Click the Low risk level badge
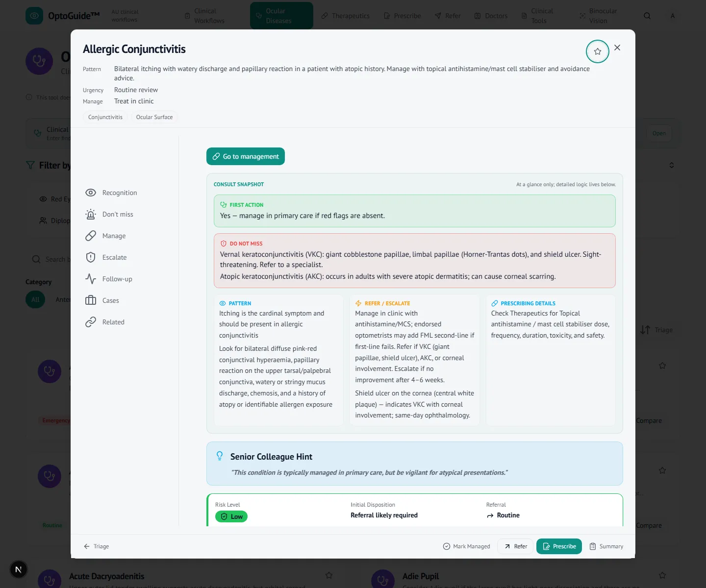Image resolution: width=706 pixels, height=588 pixels. pos(231,516)
